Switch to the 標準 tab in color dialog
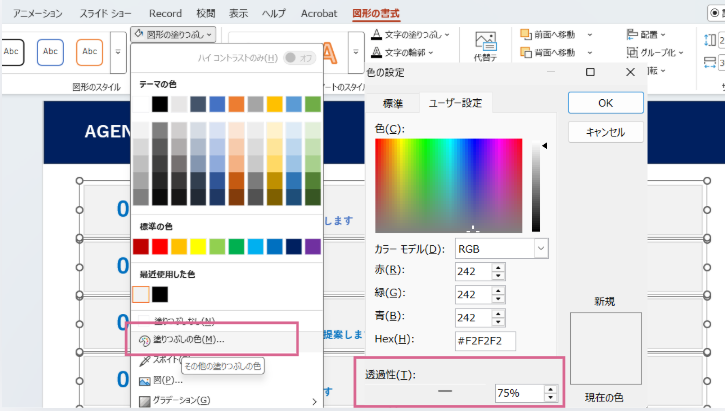 (393, 103)
